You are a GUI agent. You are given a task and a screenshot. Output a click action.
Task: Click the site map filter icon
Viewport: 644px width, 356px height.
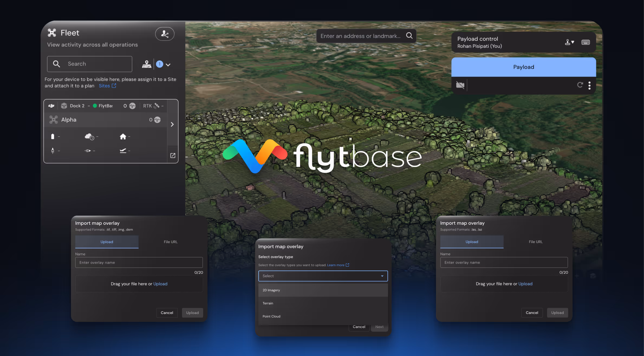pyautogui.click(x=147, y=64)
